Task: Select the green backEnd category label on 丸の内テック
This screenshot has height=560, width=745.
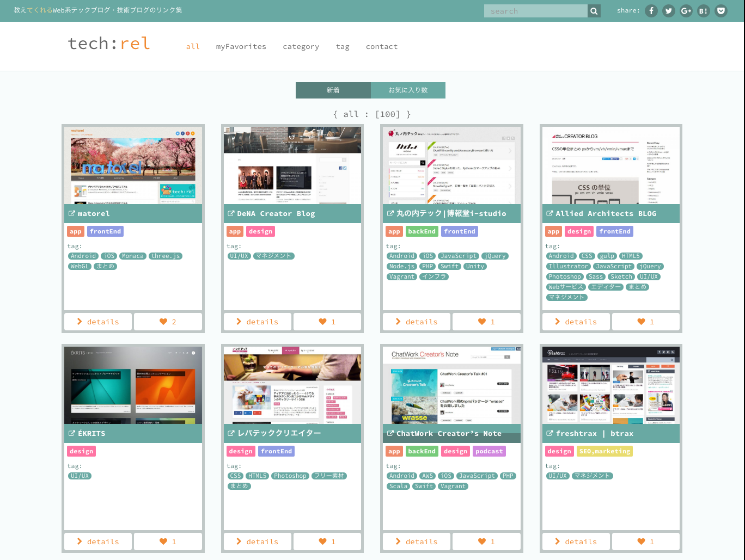Action: coord(422,231)
